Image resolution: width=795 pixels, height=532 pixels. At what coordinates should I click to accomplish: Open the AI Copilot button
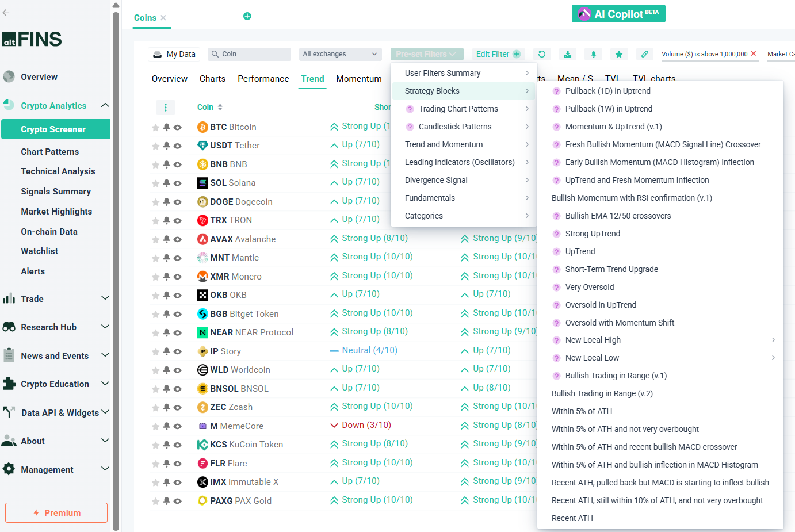coord(618,14)
